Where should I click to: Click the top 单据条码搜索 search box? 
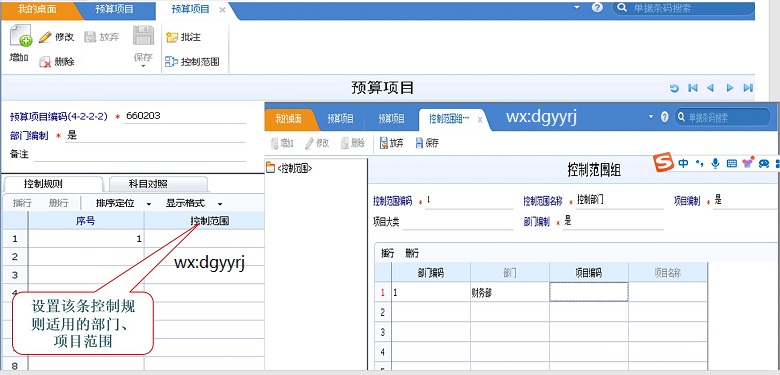[684, 8]
